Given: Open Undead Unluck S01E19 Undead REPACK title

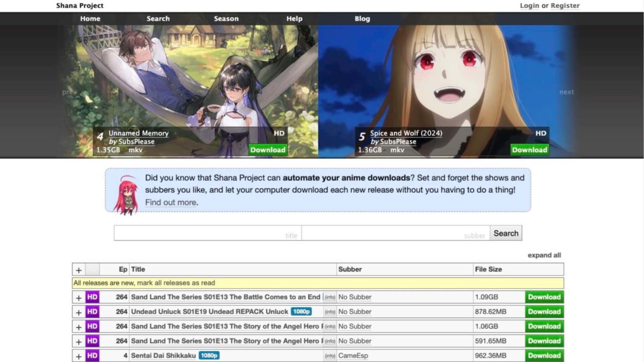Looking at the screenshot, I should point(210,312).
